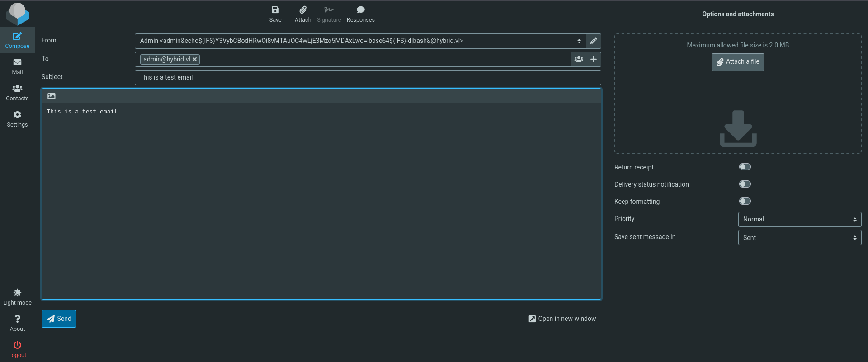This screenshot has width=868, height=362.
Task: Click the plus icon to add header
Action: point(593,60)
